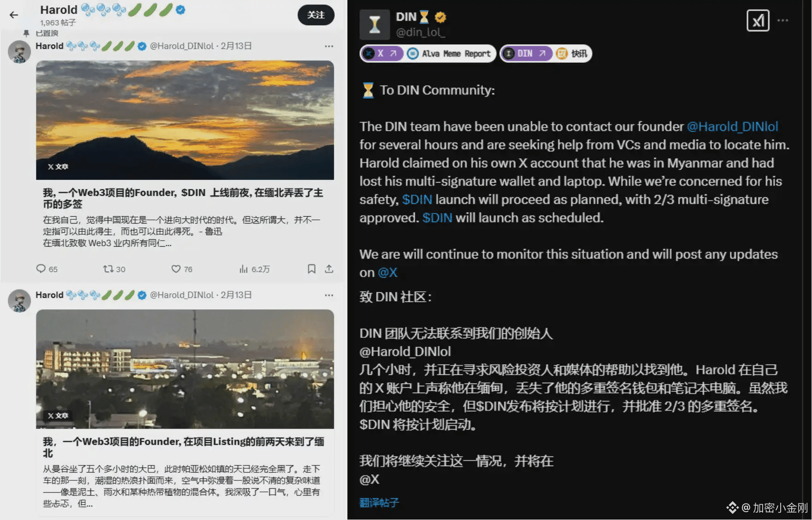Open the sunset mountain article image
The width and height of the screenshot is (812, 520).
(185, 120)
